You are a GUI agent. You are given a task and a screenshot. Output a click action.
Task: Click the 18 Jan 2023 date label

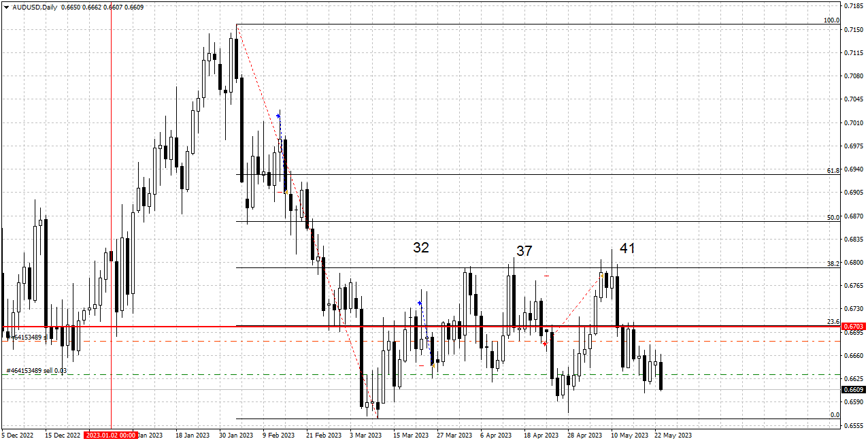(193, 435)
